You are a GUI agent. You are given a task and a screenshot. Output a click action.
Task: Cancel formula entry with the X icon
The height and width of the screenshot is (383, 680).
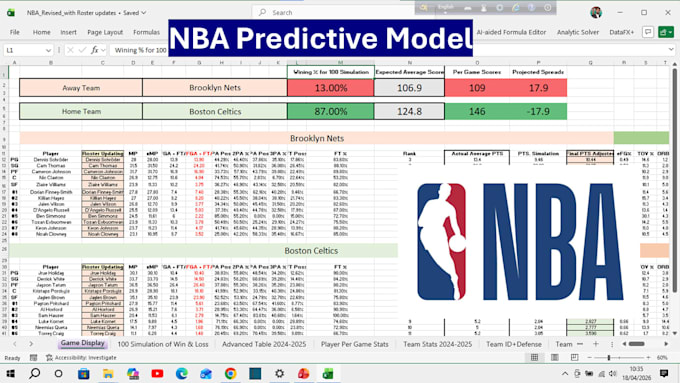[x=70, y=50]
